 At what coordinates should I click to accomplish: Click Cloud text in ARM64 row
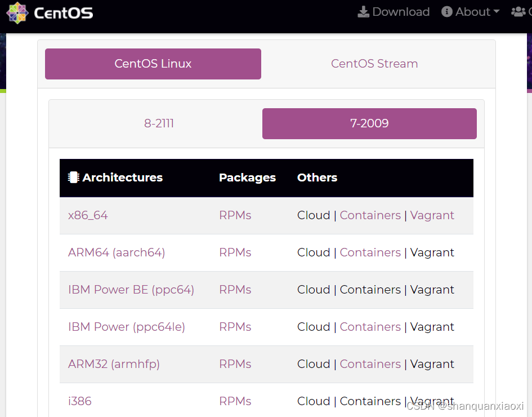tap(314, 252)
